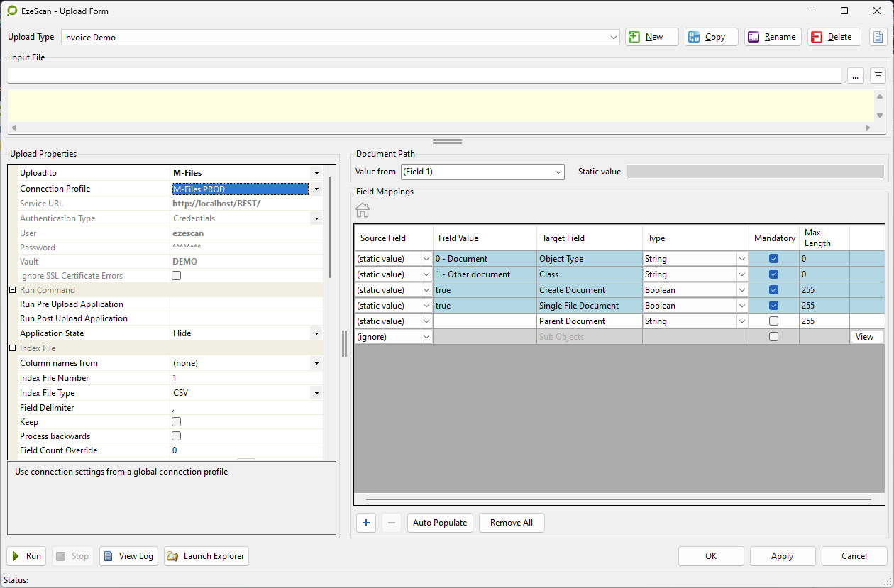Click the Input File path text field
The width and height of the screenshot is (894, 588).
[424, 75]
